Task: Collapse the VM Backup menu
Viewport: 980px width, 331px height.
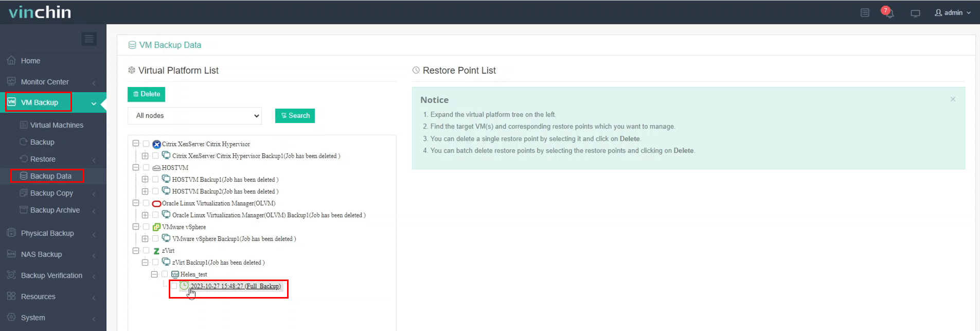Action: point(53,102)
